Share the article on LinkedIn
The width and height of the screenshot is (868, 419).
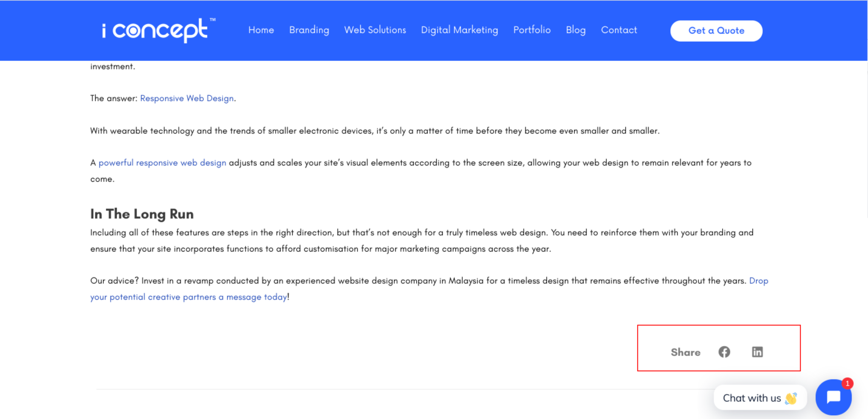click(757, 352)
